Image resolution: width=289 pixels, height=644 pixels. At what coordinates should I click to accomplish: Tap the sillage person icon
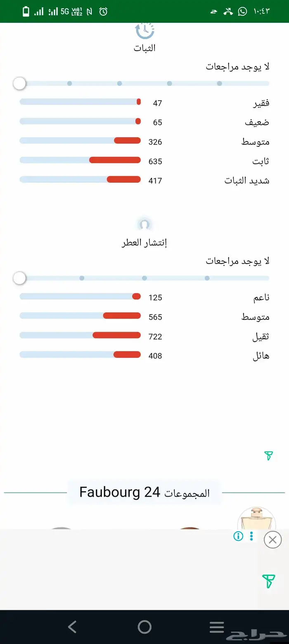pos(144,224)
